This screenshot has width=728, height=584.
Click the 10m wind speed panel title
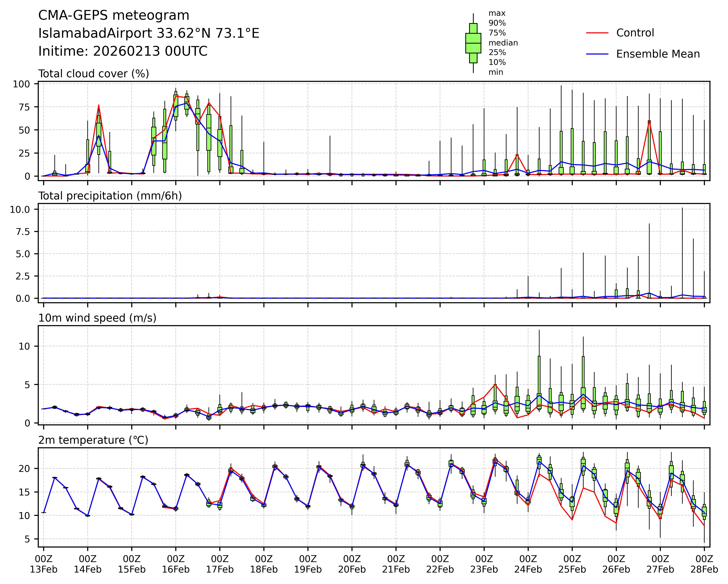coord(97,318)
